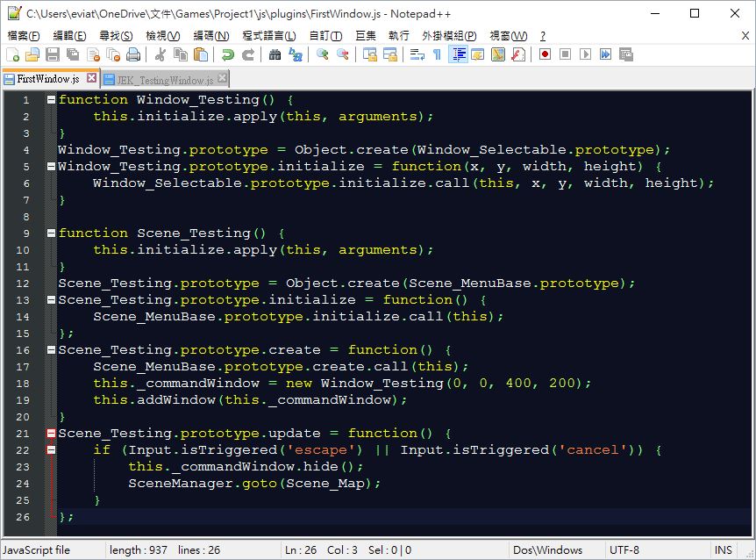This screenshot has height=560, width=756.
Task: Click Dos\Windows line ending in status bar
Action: (548, 549)
